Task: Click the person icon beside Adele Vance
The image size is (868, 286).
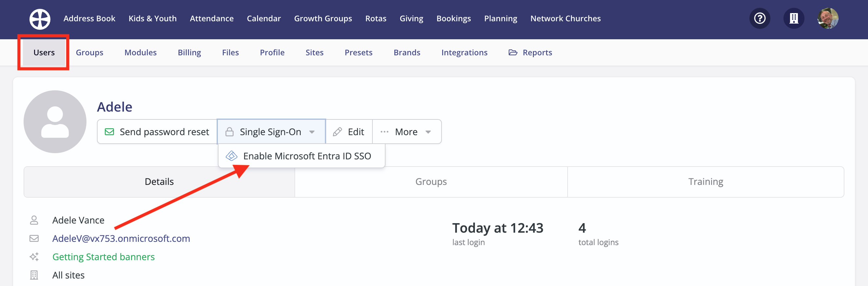Action: pos(34,220)
